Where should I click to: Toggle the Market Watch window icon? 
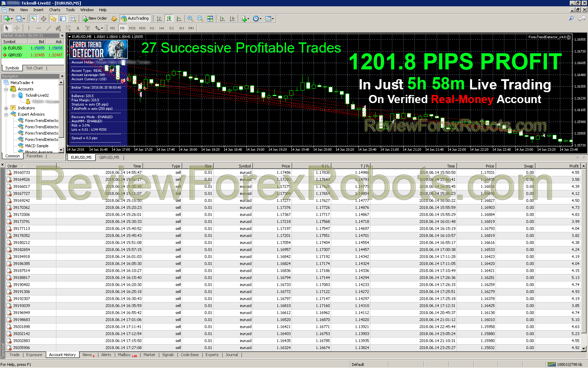coord(34,19)
